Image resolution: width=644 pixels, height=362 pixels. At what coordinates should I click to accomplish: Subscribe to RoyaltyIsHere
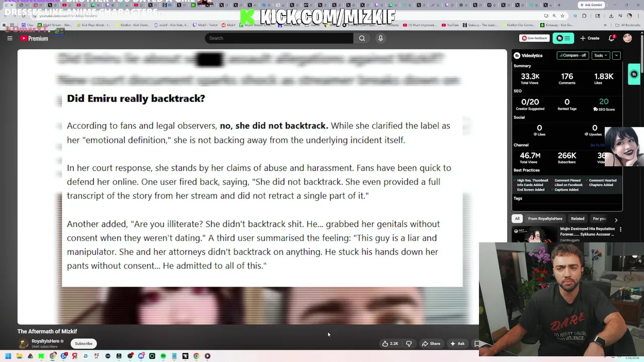pos(84,343)
